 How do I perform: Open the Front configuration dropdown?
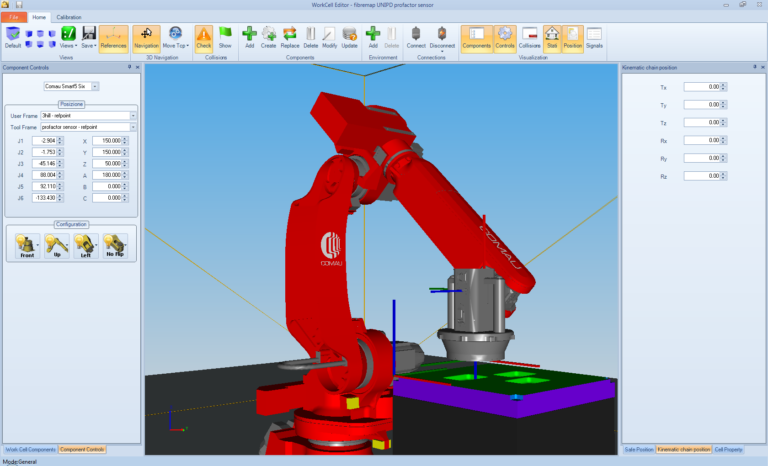coord(38,245)
